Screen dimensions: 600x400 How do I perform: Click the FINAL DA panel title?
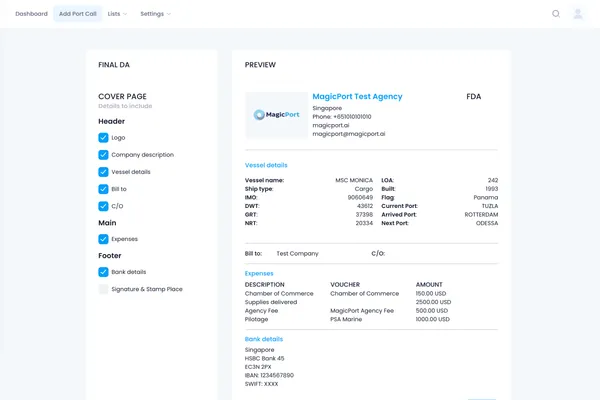click(x=114, y=65)
